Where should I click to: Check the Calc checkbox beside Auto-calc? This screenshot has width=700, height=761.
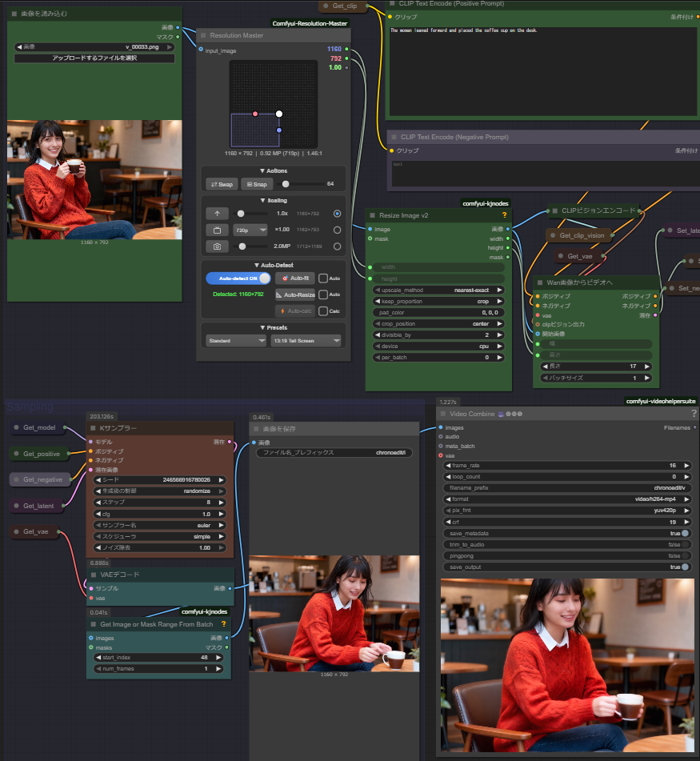click(323, 311)
